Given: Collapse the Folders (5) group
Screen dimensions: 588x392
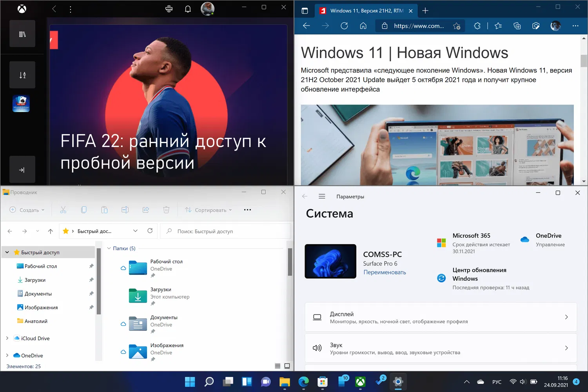Looking at the screenshot, I should pyautogui.click(x=109, y=249).
